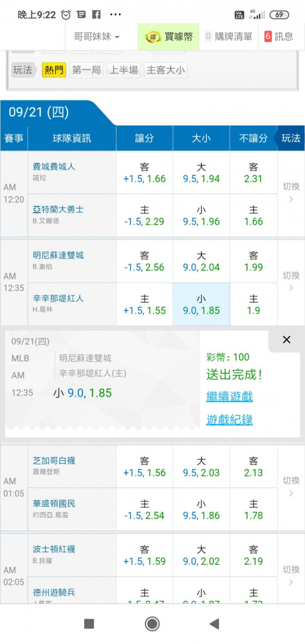The image size is (305, 644).
Task: Open the 購牌清單 cart counter
Action: (208, 37)
